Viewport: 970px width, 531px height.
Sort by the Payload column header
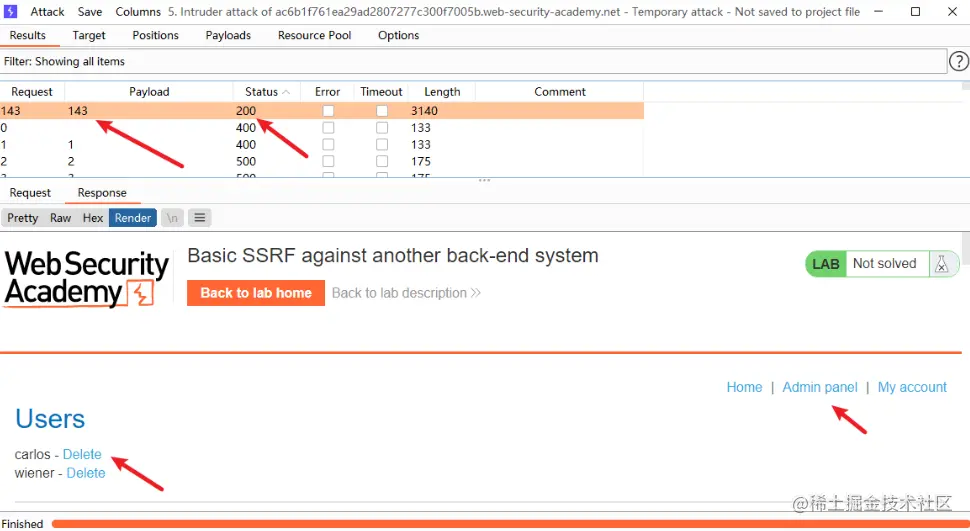pos(148,92)
